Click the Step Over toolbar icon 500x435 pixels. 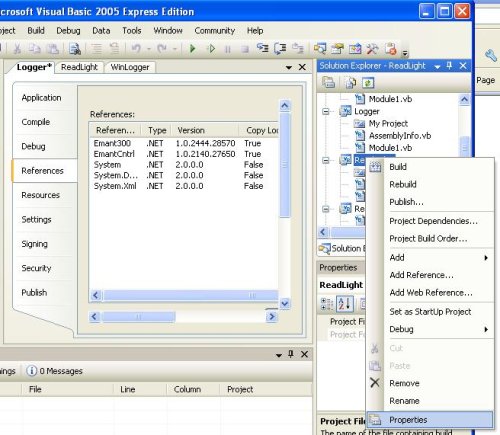[x=280, y=48]
